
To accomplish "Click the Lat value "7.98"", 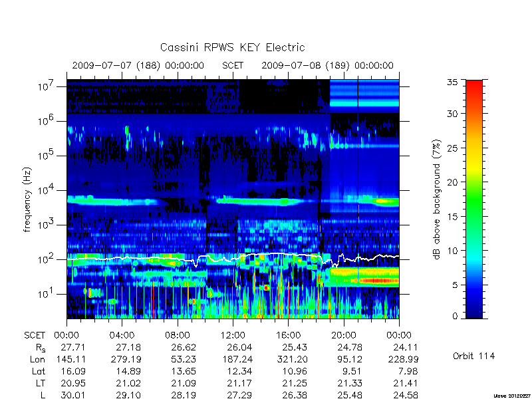I will point(408,371).
